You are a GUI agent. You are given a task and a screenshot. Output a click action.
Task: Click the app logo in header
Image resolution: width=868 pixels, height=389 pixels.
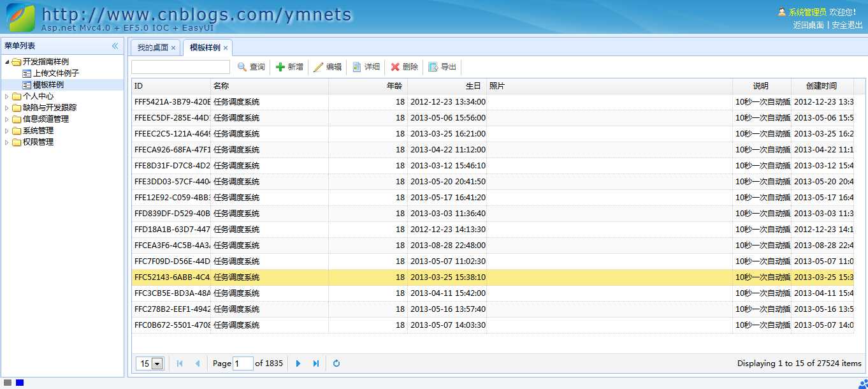pyautogui.click(x=20, y=18)
